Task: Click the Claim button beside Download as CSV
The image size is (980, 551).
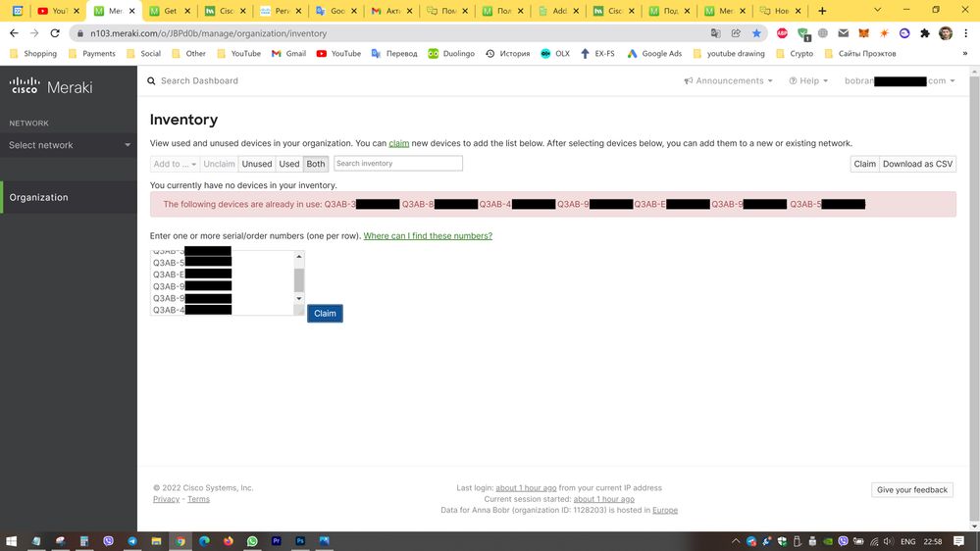Action: point(865,164)
